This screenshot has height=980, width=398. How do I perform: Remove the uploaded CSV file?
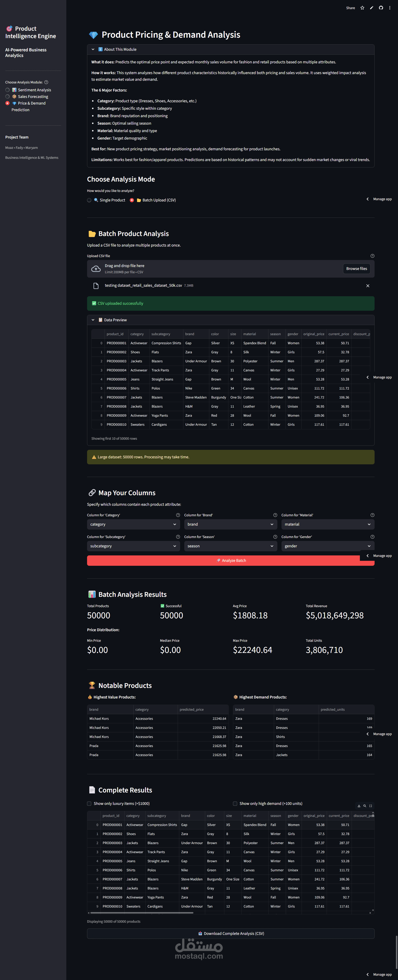(368, 286)
